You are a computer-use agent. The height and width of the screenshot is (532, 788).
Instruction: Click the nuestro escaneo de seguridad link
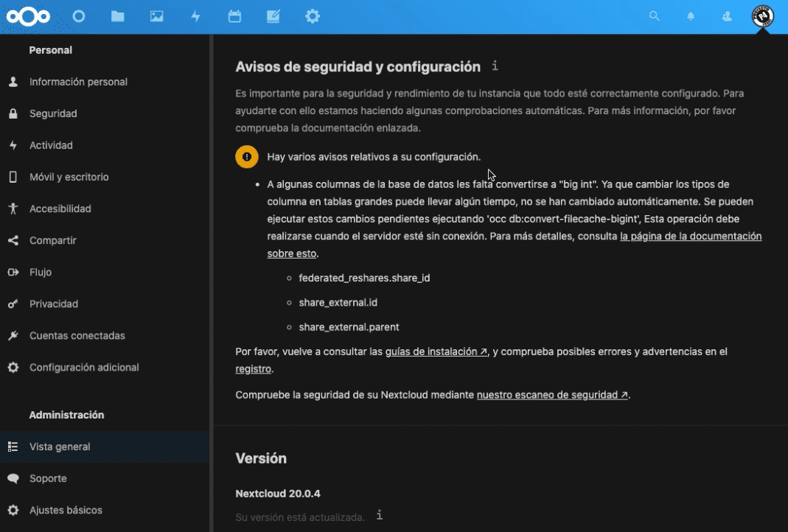pos(549,394)
